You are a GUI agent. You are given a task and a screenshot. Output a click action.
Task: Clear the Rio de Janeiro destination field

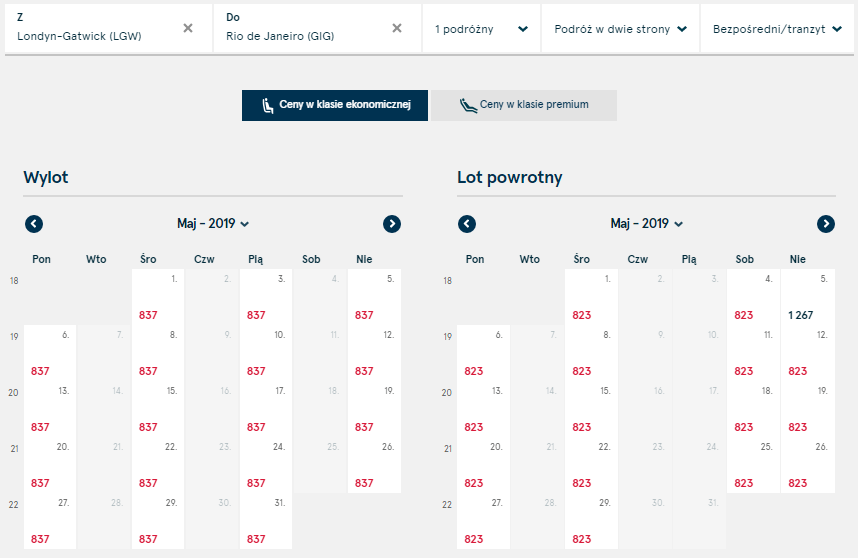pyautogui.click(x=397, y=28)
